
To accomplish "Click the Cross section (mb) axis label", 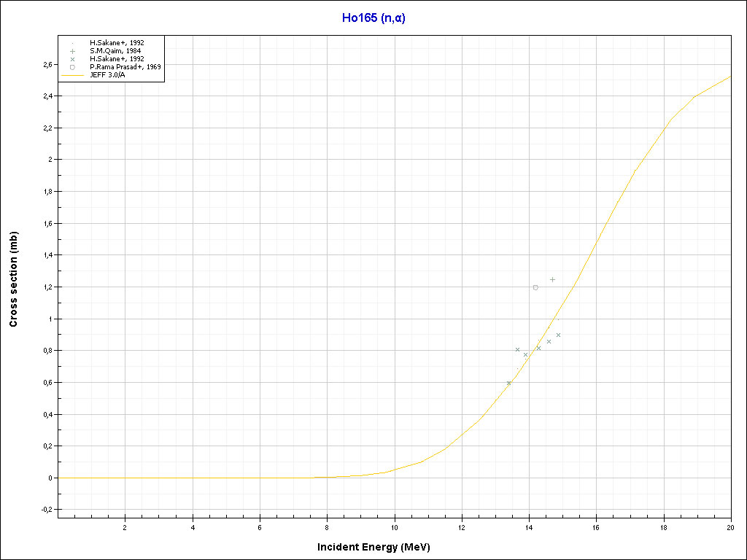I will [x=13, y=279].
